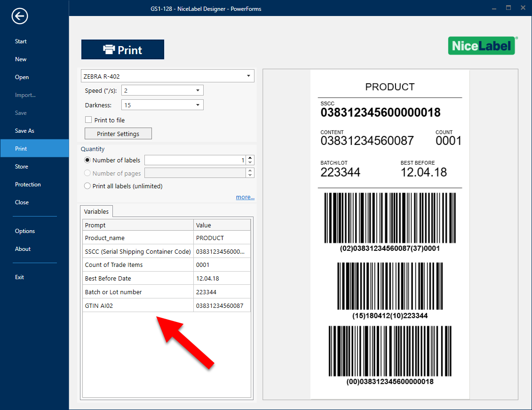Click the Best Before Date value cell
Image resolution: width=532 pixels, height=410 pixels.
222,278
